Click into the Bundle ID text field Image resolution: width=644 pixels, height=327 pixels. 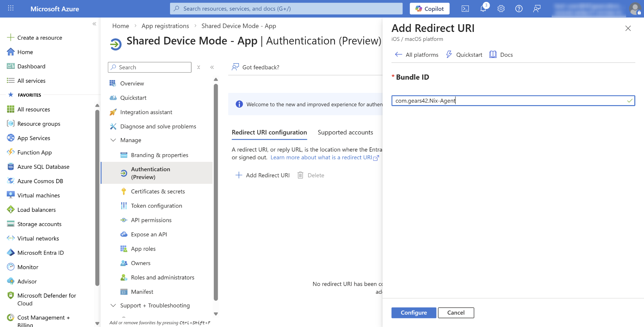pos(509,101)
